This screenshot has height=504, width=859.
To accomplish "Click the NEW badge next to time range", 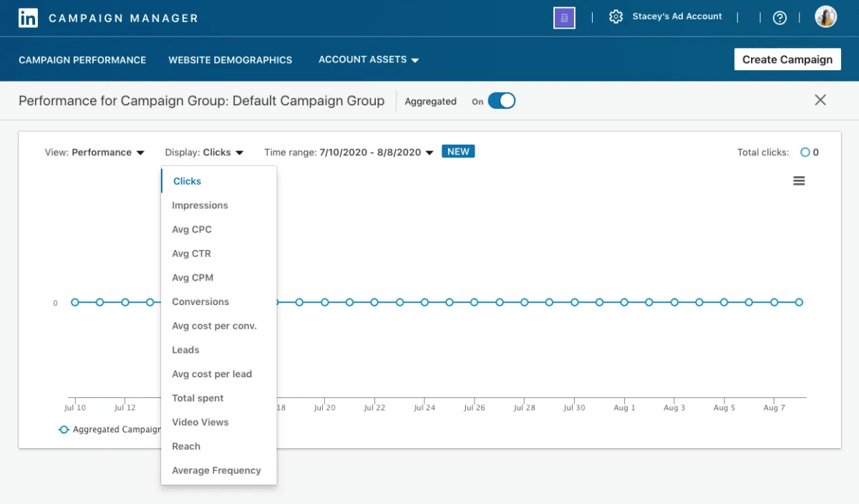I will 458,151.
